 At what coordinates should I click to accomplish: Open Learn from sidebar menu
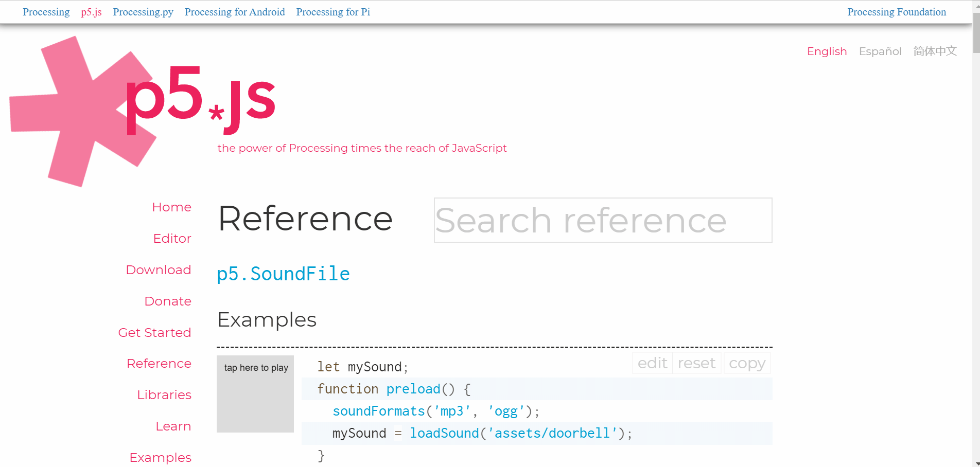pos(173,426)
